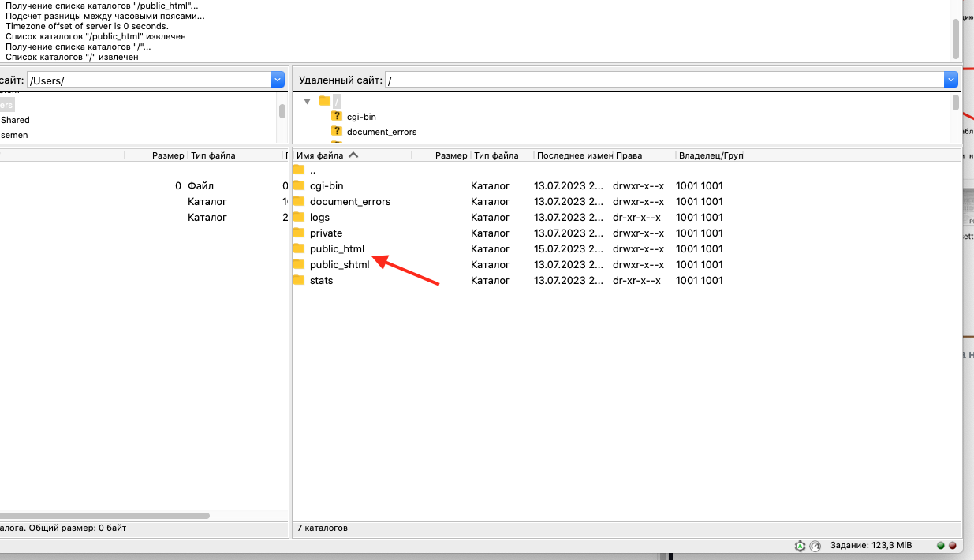Sort local files by Размер column

(156, 155)
